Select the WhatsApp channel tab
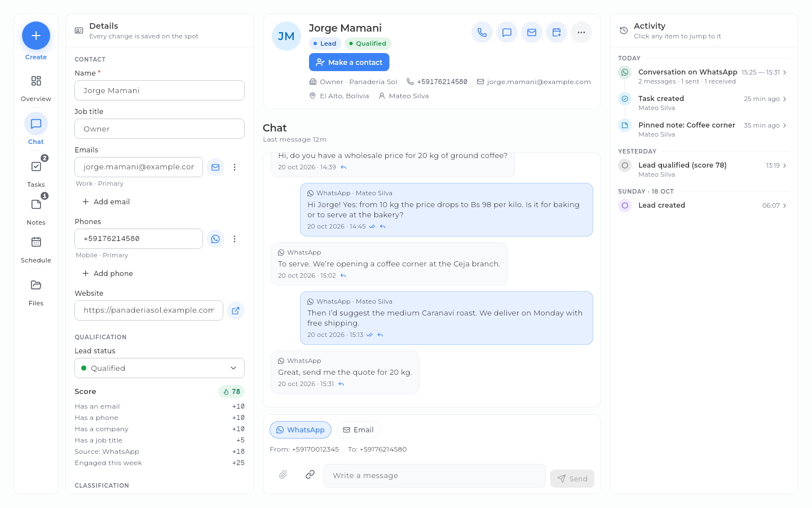Image resolution: width=812 pixels, height=508 pixels. coord(301,430)
